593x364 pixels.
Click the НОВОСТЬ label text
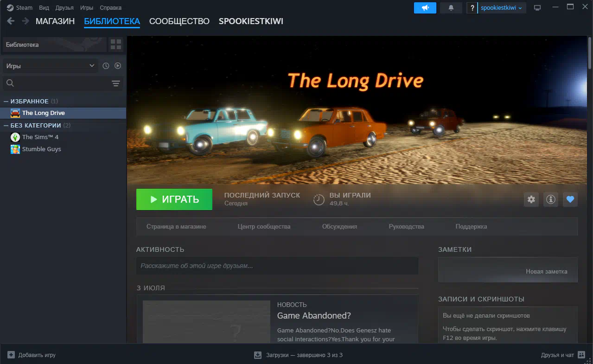point(292,305)
